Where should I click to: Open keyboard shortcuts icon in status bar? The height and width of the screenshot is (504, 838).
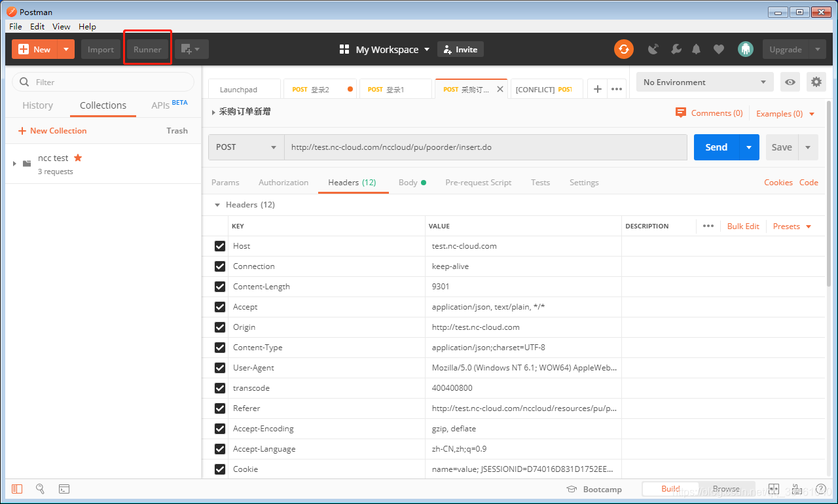coord(797,489)
